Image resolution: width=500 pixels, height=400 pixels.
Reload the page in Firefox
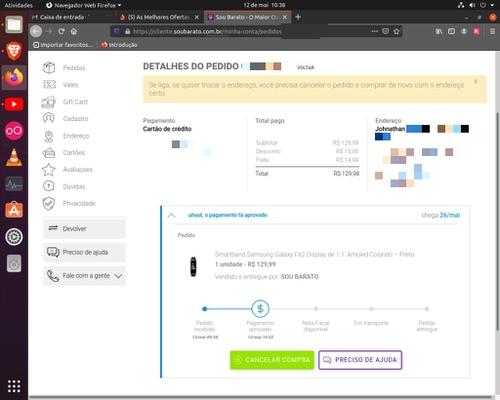tap(61, 31)
